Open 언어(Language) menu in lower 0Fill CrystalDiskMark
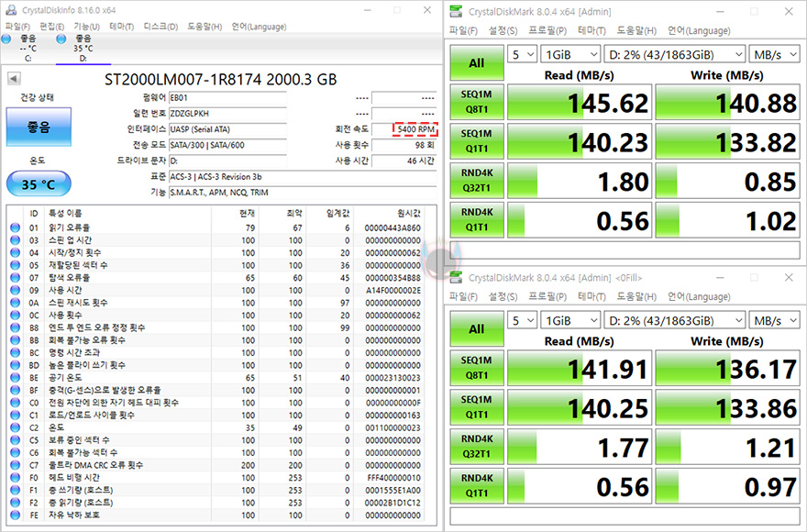This screenshot has height=532, width=807. tap(699, 297)
